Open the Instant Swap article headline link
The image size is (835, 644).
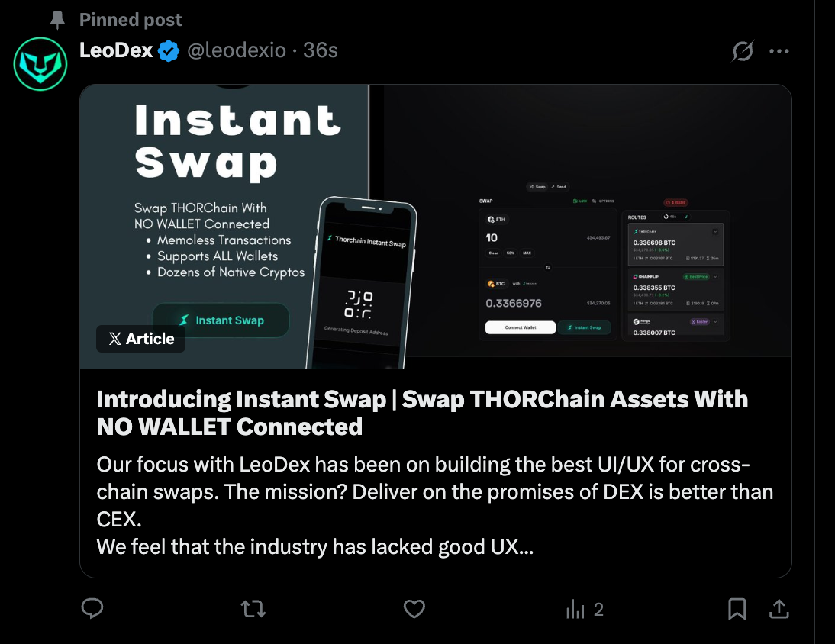click(421, 412)
